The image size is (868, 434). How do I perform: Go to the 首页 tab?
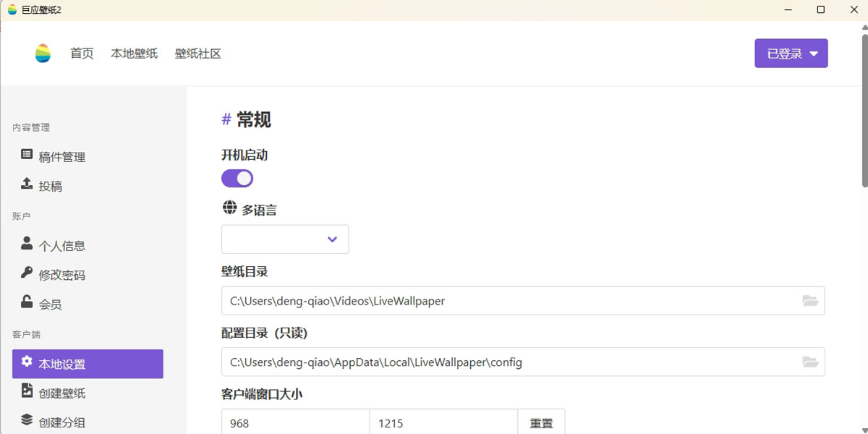[x=82, y=54]
